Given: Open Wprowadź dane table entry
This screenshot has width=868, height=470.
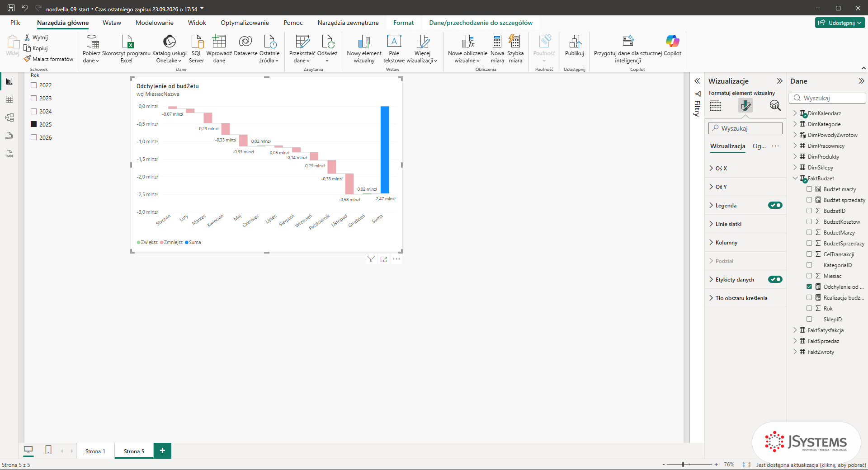Looking at the screenshot, I should tap(219, 49).
